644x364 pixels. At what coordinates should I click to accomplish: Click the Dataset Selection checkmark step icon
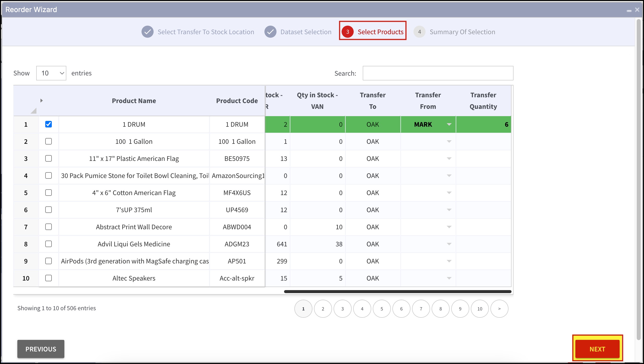270,32
